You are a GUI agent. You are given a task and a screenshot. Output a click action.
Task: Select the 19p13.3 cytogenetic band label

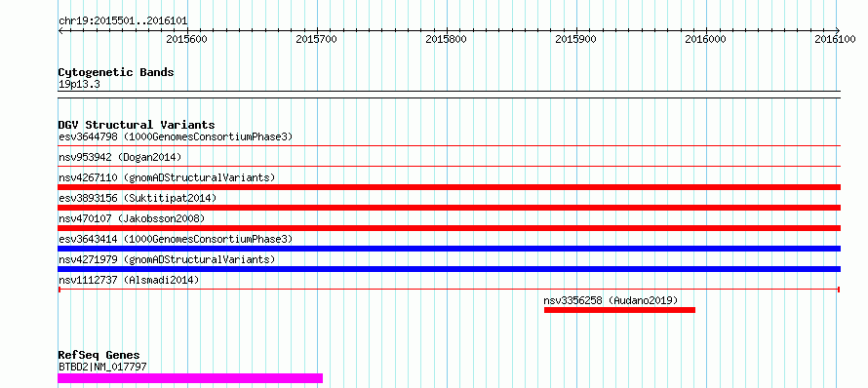tap(80, 84)
